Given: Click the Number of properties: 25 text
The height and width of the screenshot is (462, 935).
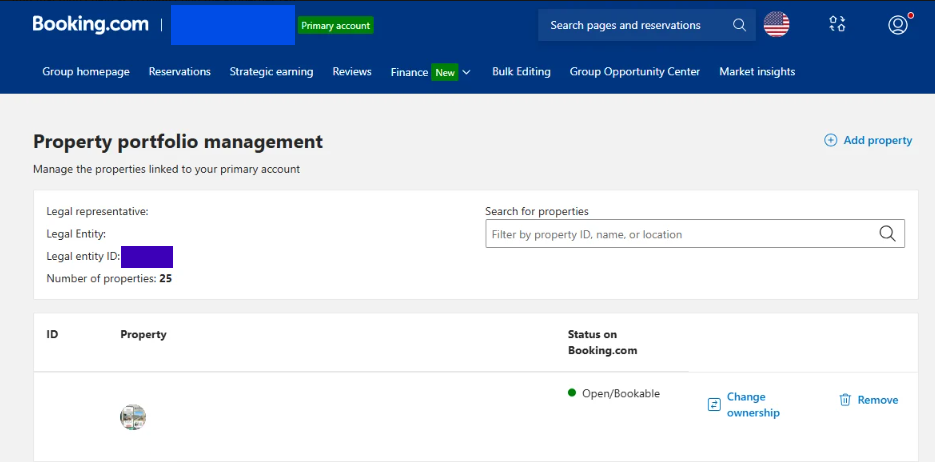Looking at the screenshot, I should tap(109, 278).
